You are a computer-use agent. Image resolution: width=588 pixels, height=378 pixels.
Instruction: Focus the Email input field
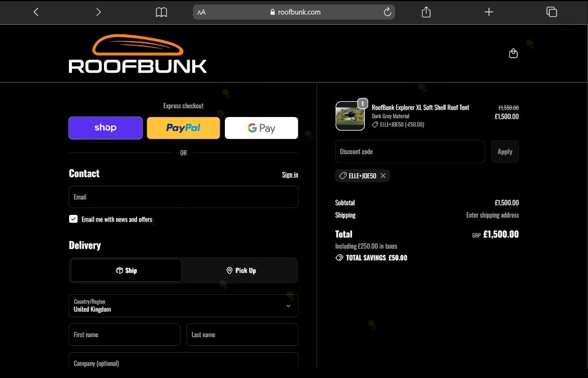coord(183,197)
